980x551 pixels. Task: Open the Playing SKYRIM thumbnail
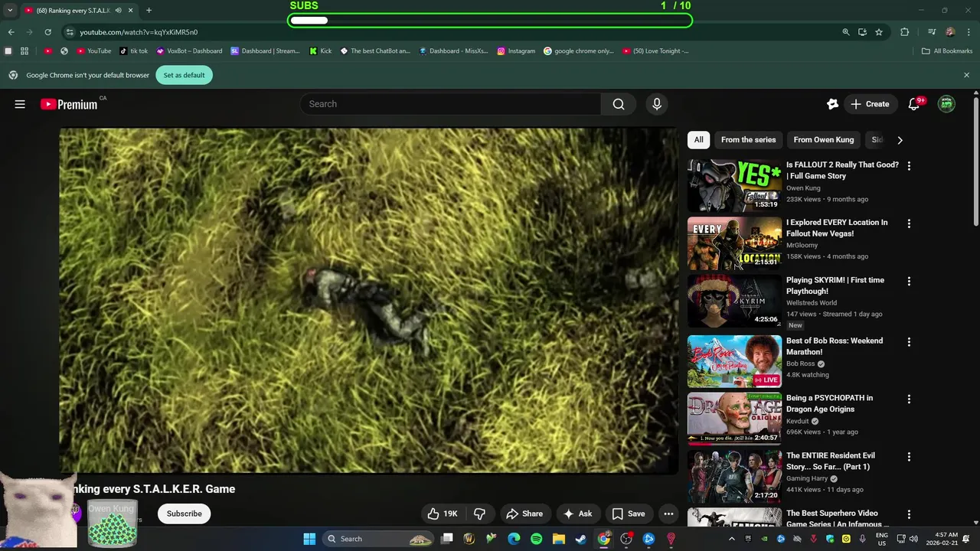[734, 300]
